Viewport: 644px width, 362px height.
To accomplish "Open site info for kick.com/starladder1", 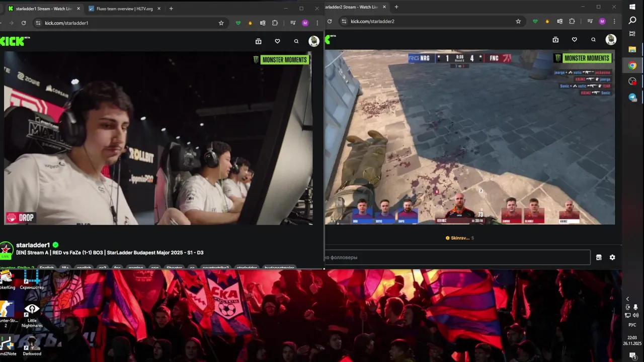I will 38,23.
